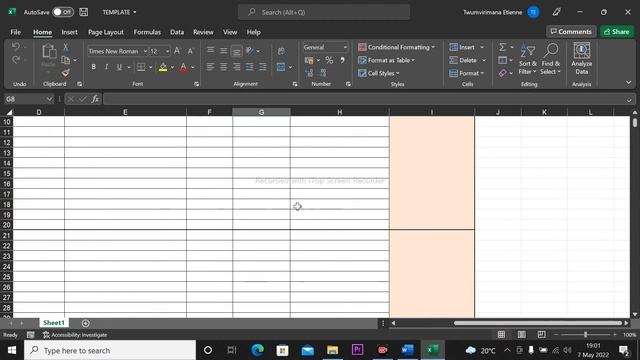Click the Orientation text angle icon
Image resolution: width=640 pixels, height=360 pixels.
pos(249,51)
